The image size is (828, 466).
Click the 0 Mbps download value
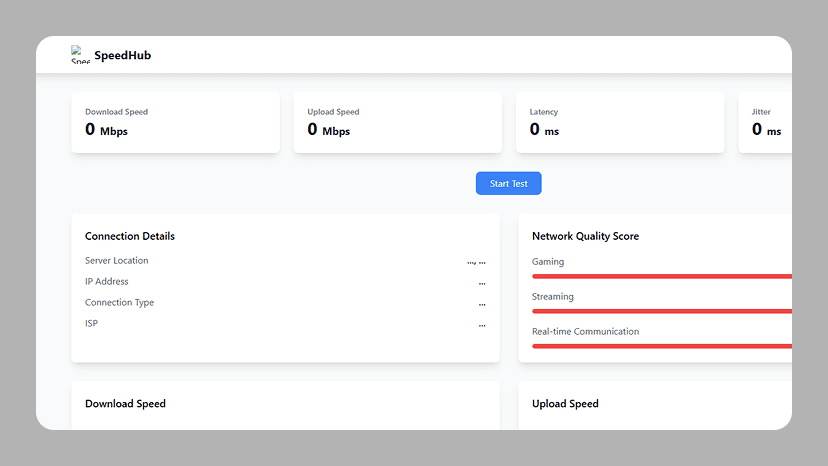tap(106, 130)
